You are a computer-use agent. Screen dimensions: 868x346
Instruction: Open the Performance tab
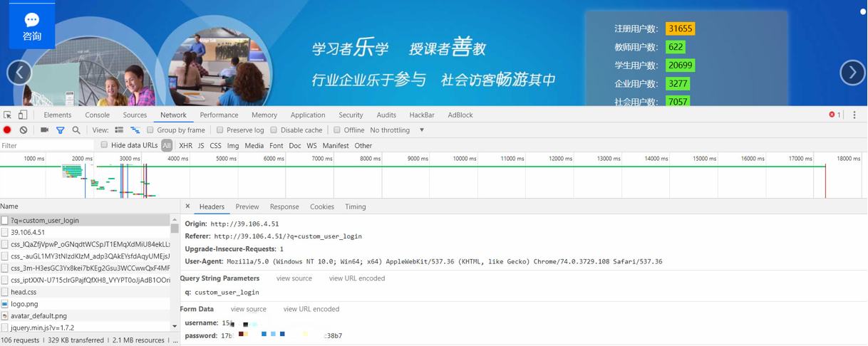click(x=219, y=115)
